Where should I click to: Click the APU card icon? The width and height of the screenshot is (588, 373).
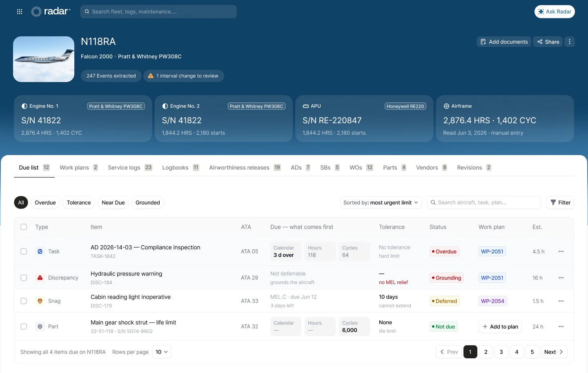[305, 106]
